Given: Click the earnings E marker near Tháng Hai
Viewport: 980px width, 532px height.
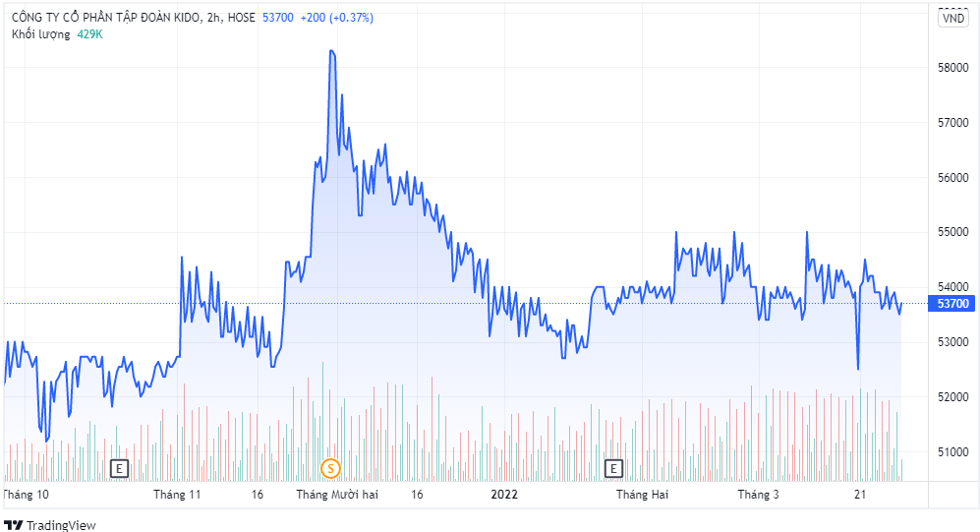Looking at the screenshot, I should click(x=613, y=468).
